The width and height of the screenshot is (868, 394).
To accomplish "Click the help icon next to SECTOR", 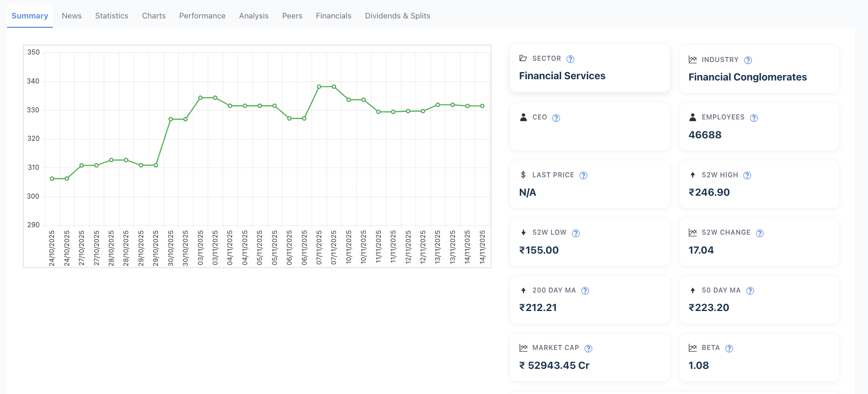I will pyautogui.click(x=570, y=59).
